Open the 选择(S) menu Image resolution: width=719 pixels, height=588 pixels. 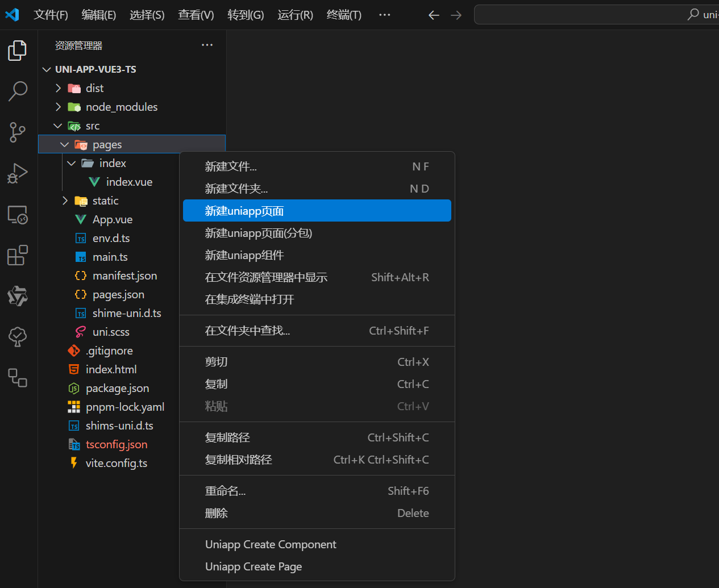click(x=147, y=15)
